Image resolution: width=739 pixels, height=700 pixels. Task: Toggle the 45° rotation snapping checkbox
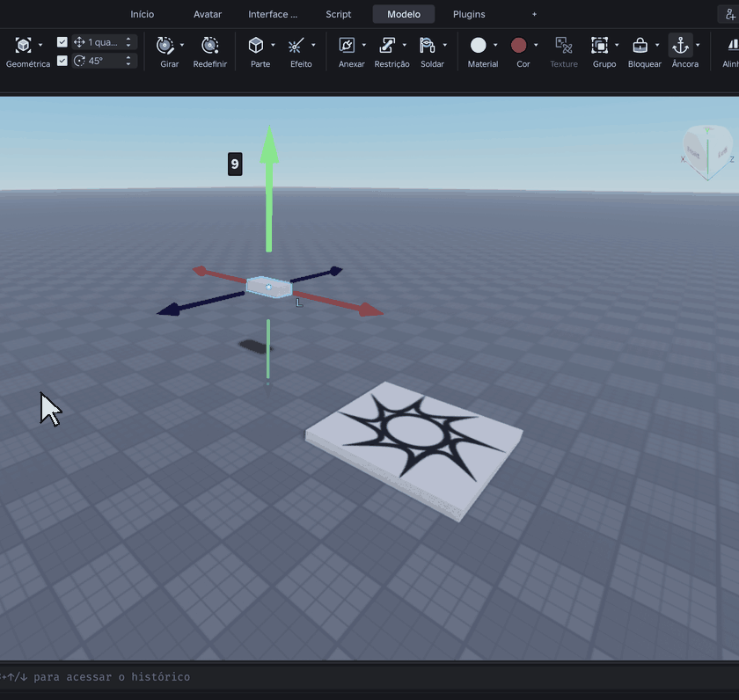62,61
